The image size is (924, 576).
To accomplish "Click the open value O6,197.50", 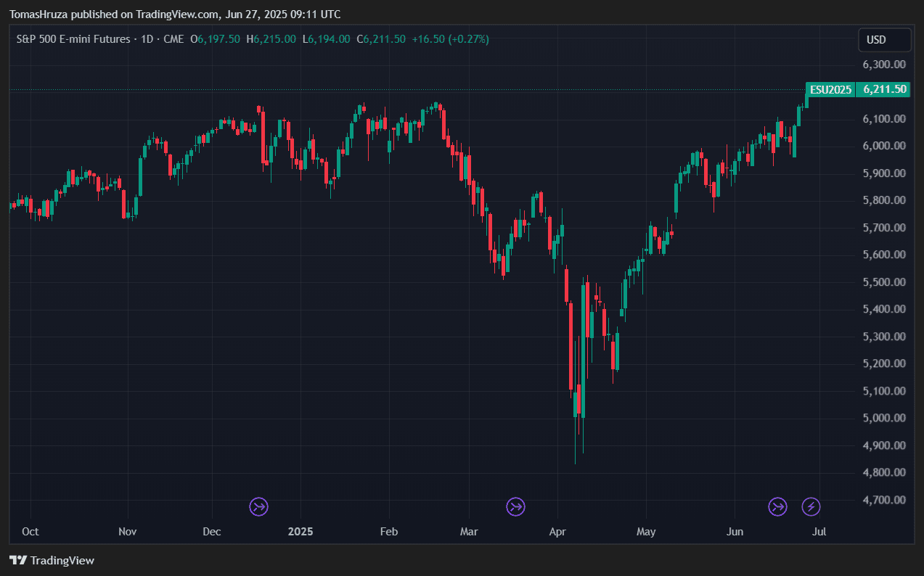I will coord(215,39).
